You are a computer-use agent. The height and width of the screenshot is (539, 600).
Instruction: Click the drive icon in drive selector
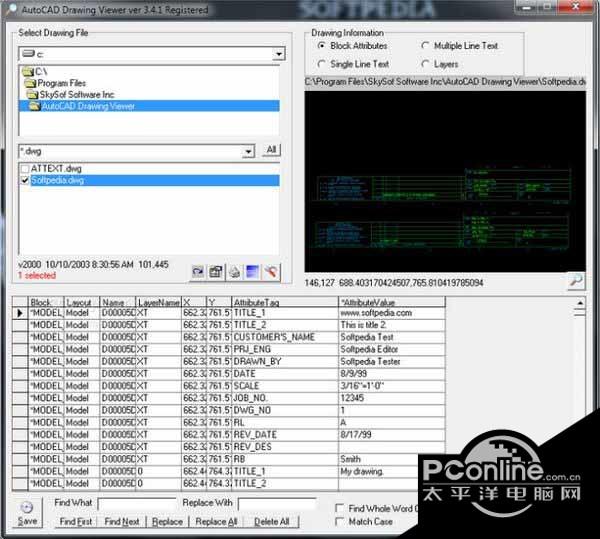point(28,53)
